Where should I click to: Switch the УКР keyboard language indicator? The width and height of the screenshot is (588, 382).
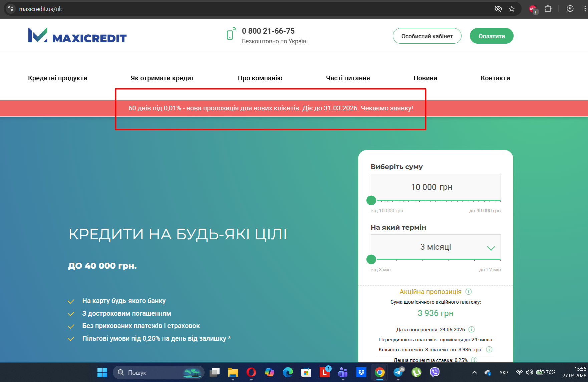coord(504,372)
